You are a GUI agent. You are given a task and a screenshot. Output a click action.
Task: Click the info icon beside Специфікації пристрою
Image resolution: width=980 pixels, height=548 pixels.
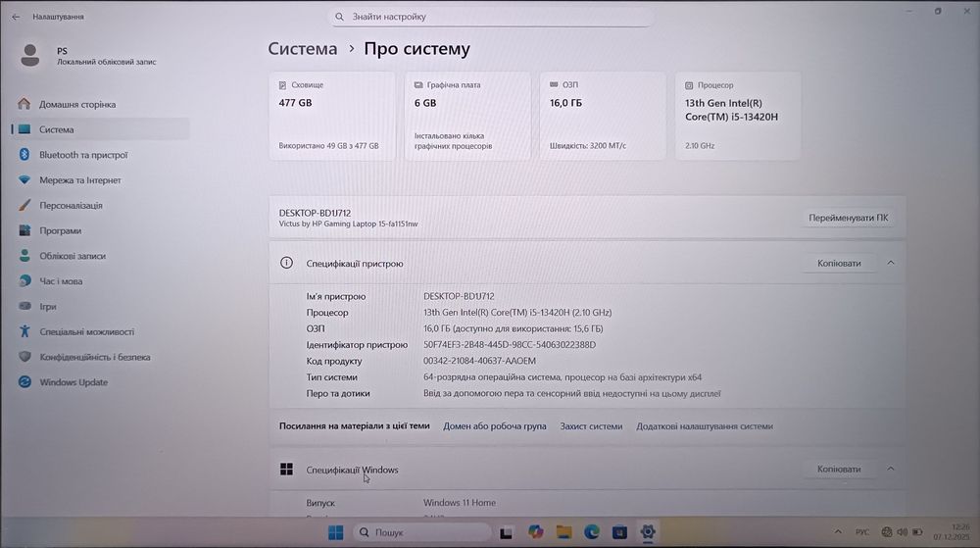click(x=286, y=263)
